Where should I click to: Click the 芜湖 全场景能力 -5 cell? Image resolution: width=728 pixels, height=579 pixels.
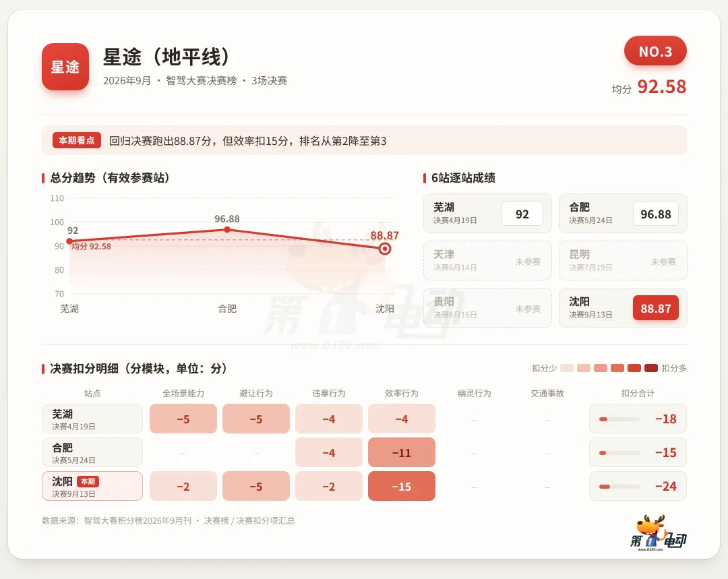[183, 419]
